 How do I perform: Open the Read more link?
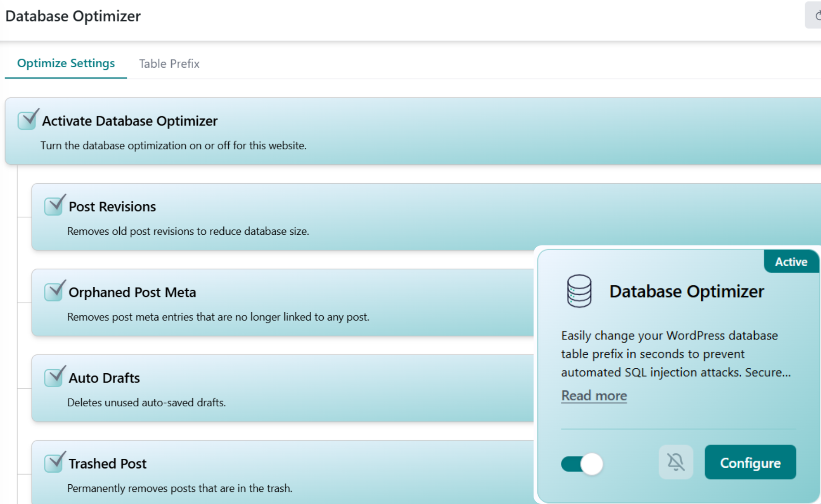click(x=594, y=396)
